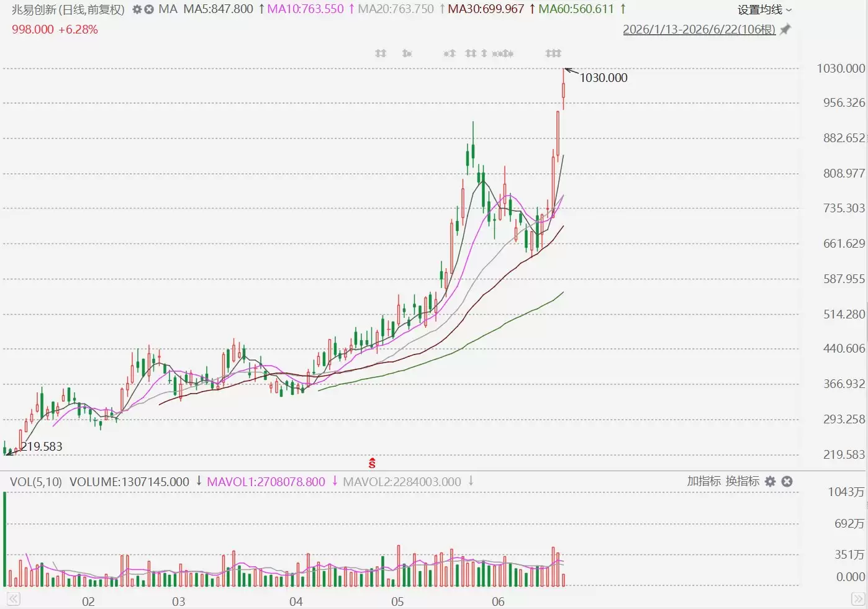
Task: Close the MA indicator with the X icon
Action: tap(149, 9)
